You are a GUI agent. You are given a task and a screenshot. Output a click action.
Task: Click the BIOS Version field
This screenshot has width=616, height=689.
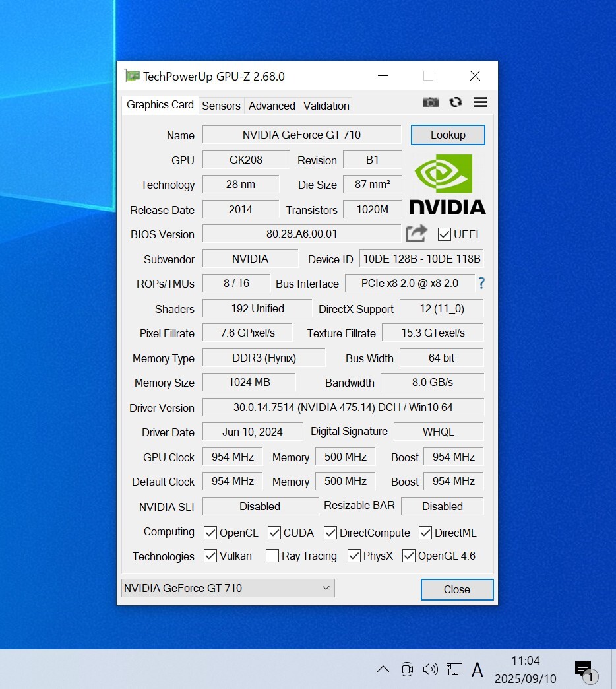301,234
